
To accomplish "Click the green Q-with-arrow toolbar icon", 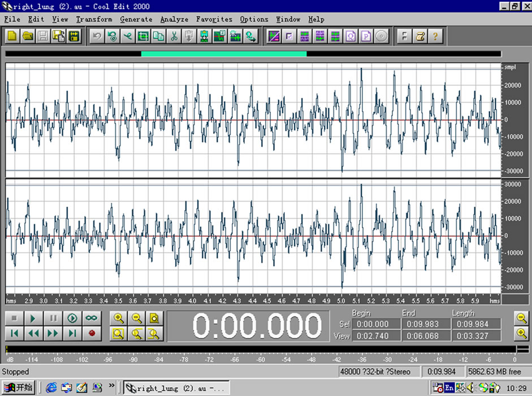I will (x=250, y=36).
